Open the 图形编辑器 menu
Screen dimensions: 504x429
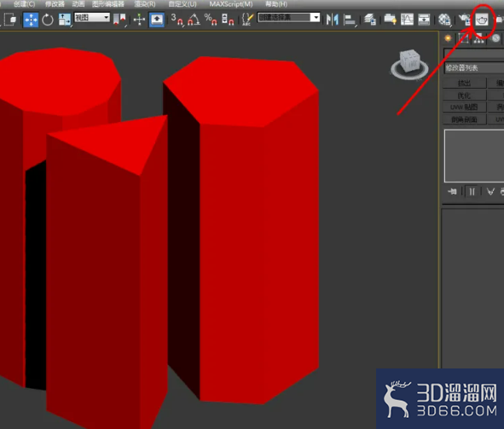(108, 4)
